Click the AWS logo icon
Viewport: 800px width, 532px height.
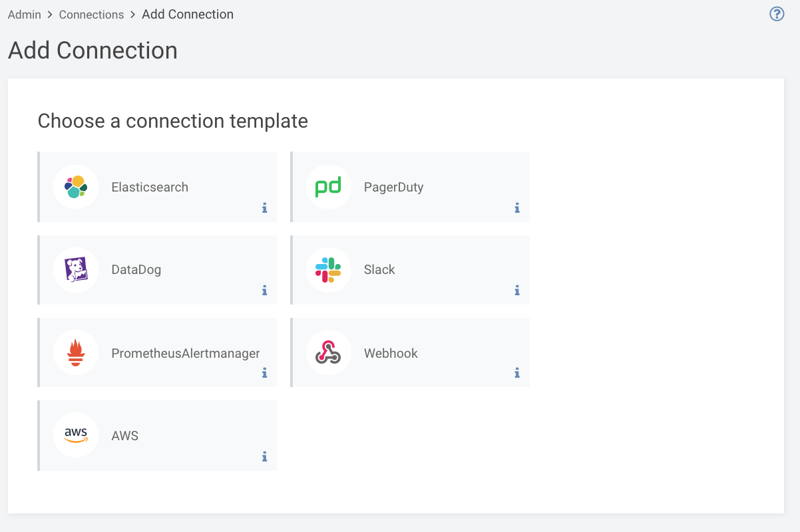click(76, 435)
